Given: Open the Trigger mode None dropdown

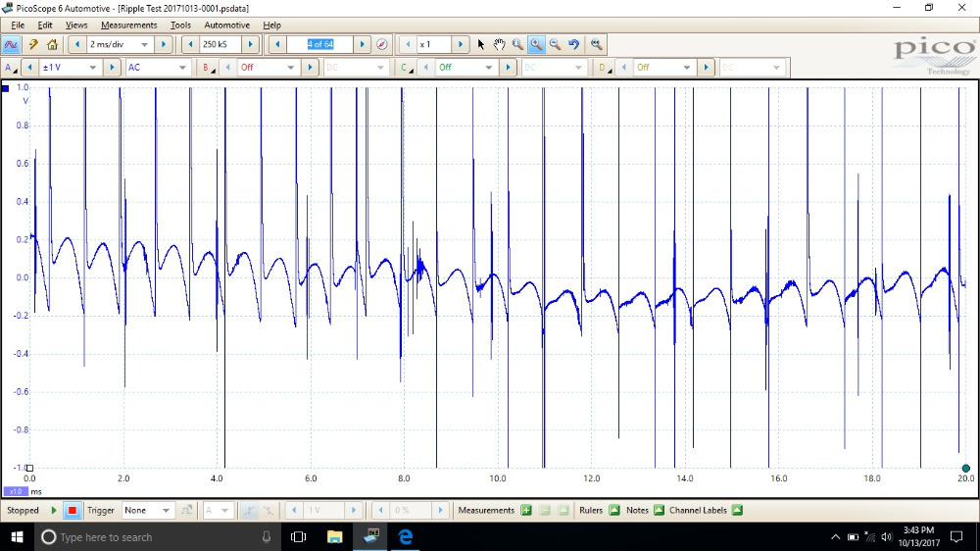Looking at the screenshot, I should pos(166,510).
